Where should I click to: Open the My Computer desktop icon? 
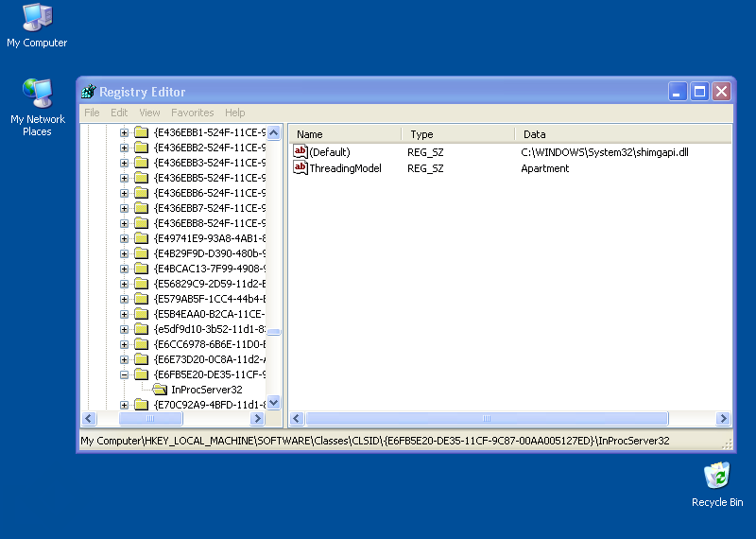[x=37, y=26]
